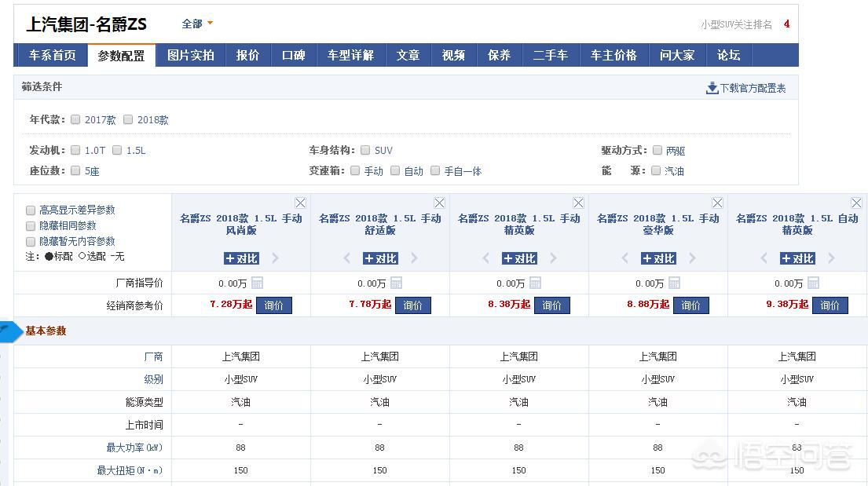This screenshot has height=486, width=868.
Task: Add 舒适版 to comparison with +对比
Action: click(x=380, y=258)
